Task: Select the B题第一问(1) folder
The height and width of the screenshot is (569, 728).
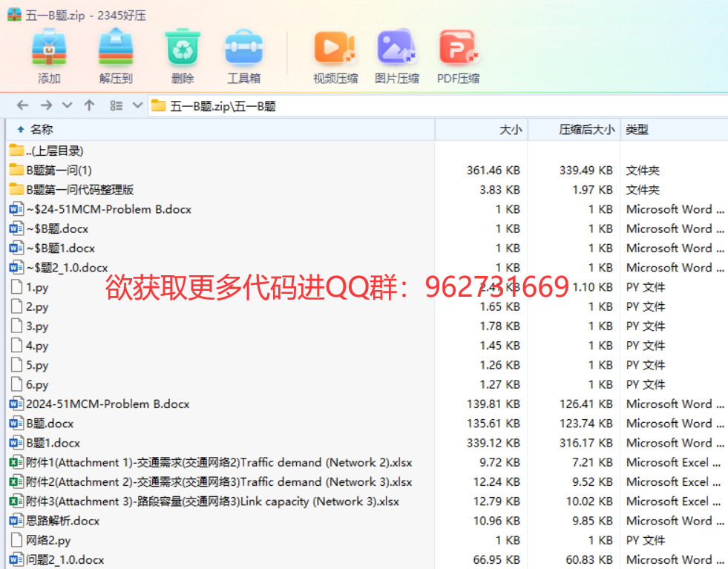Action: coord(59,170)
